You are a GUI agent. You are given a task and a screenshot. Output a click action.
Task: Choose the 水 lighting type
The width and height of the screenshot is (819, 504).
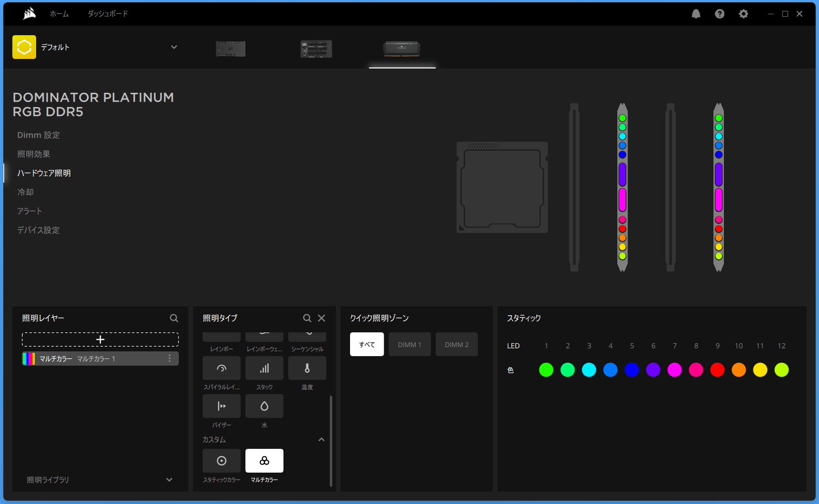pos(264,406)
